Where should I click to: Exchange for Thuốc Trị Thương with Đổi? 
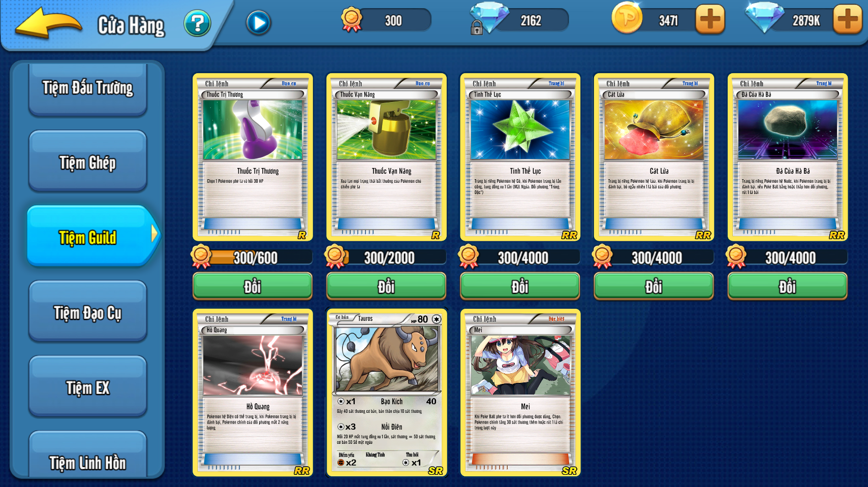click(253, 286)
